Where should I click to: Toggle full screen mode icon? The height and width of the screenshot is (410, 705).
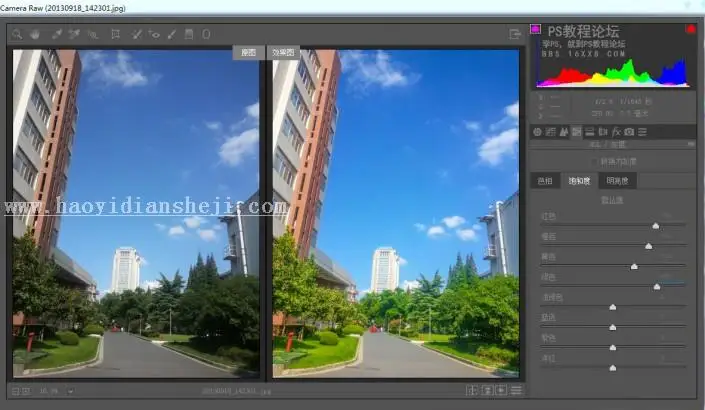pyautogui.click(x=515, y=34)
